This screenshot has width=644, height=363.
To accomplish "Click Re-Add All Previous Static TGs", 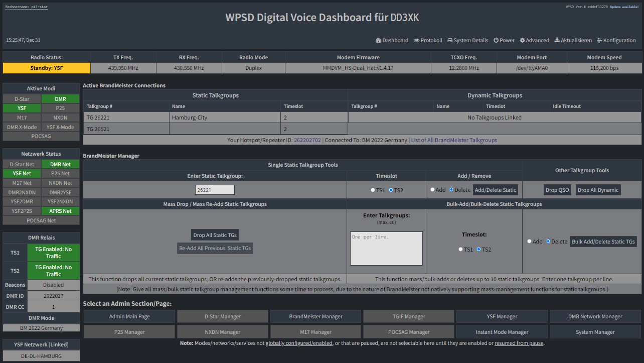I will point(215,248).
